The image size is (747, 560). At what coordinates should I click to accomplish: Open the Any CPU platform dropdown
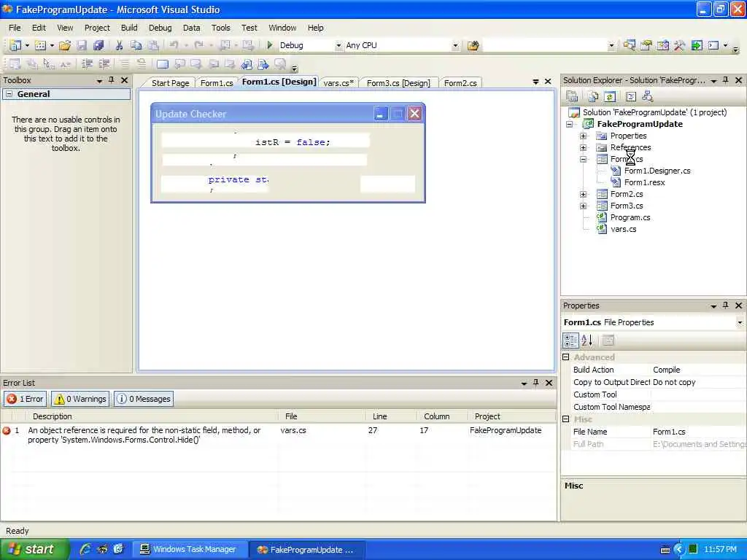[455, 46]
